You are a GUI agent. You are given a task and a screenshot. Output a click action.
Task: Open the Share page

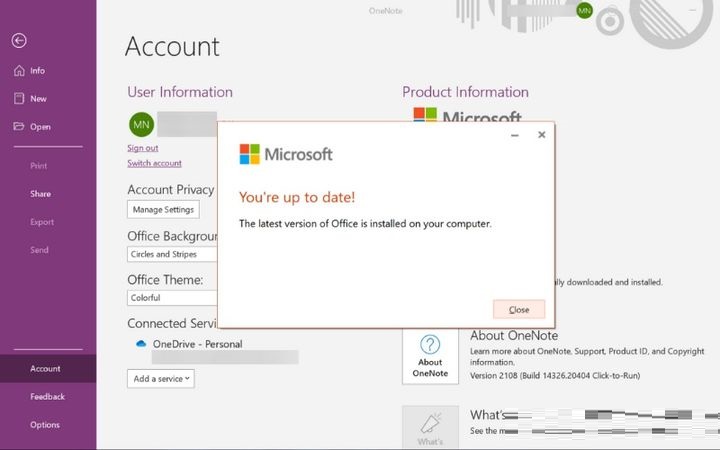pyautogui.click(x=40, y=194)
